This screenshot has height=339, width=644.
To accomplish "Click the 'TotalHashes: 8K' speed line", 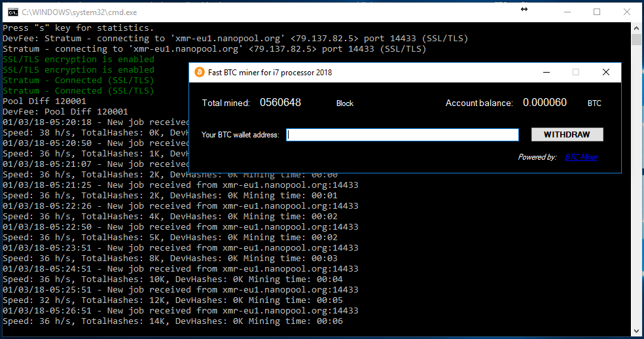I will [x=170, y=259].
